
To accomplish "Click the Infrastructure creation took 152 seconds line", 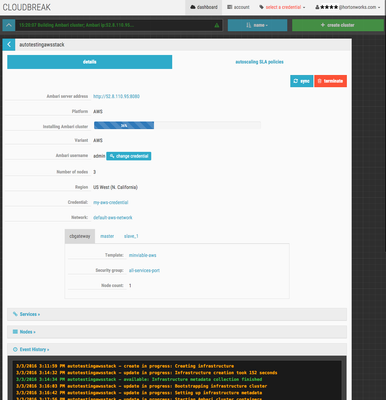I will coord(147,373).
